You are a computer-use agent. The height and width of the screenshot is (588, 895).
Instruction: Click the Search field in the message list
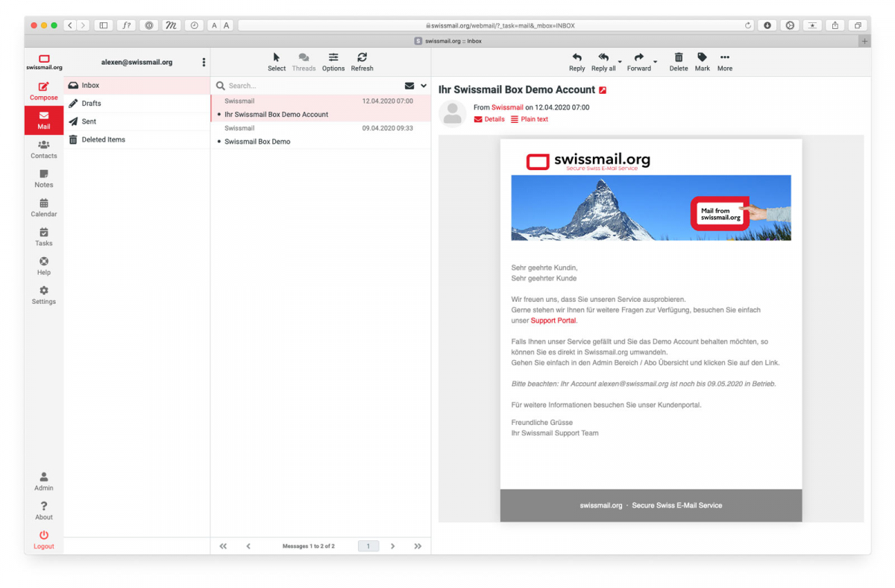313,86
